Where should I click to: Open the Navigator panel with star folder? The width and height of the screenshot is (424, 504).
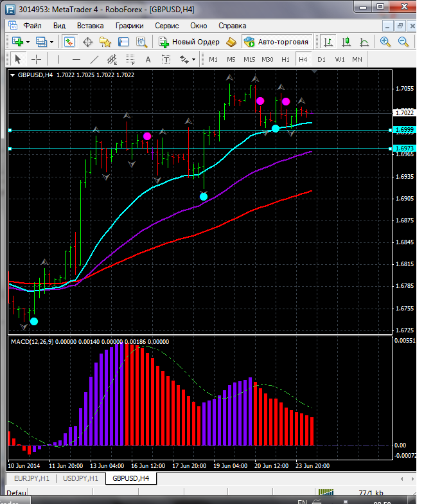coord(105,42)
